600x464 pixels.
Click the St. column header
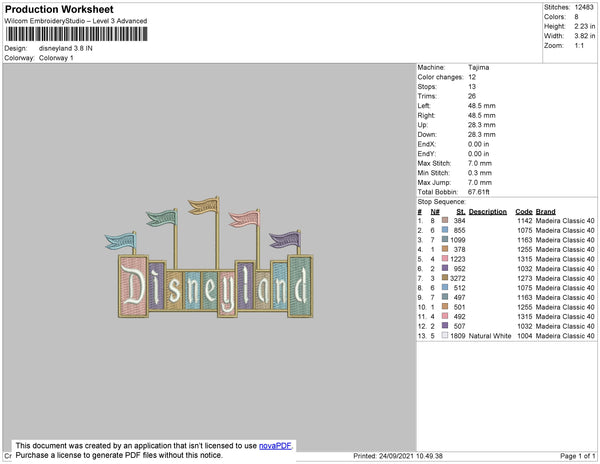460,212
